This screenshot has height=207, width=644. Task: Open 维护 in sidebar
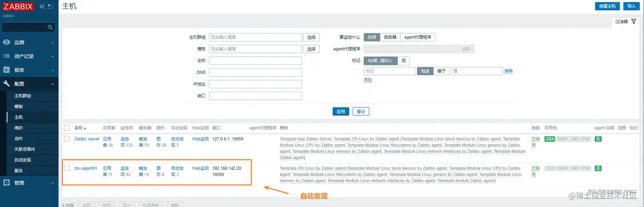18,128
